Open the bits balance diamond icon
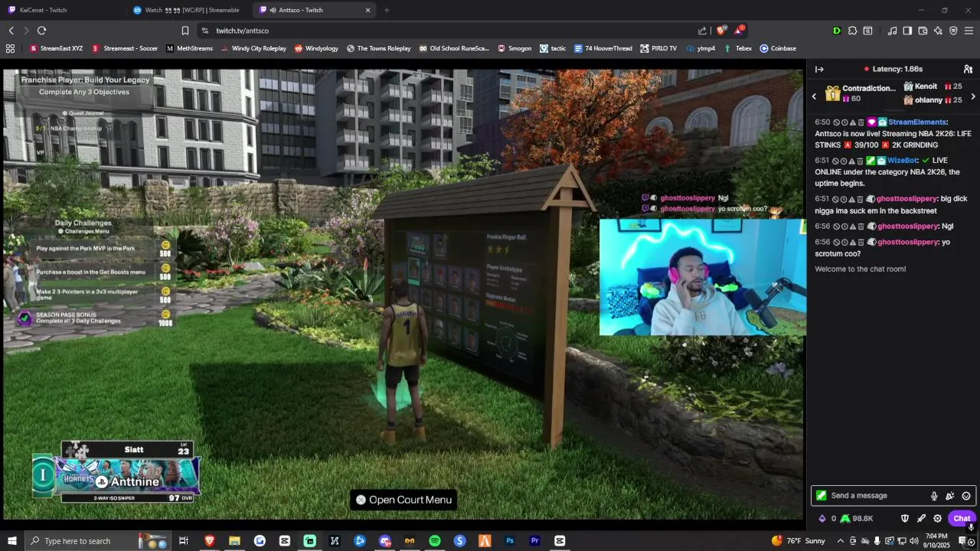 (823, 518)
